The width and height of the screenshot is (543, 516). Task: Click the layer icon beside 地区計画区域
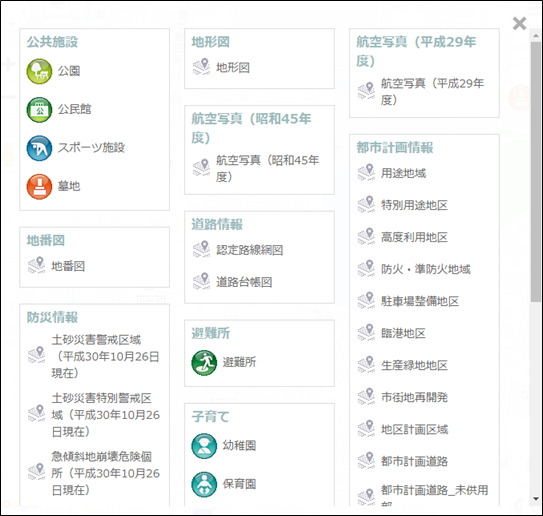[x=366, y=429]
